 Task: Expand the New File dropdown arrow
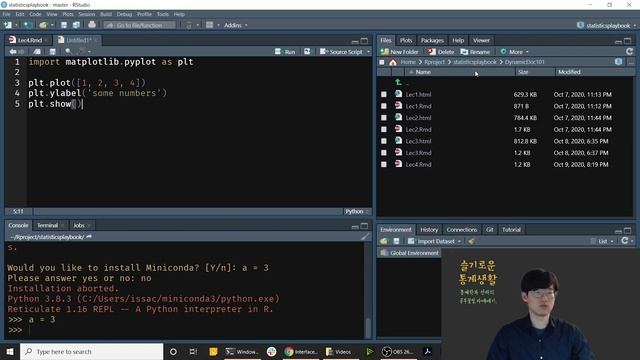(16, 25)
